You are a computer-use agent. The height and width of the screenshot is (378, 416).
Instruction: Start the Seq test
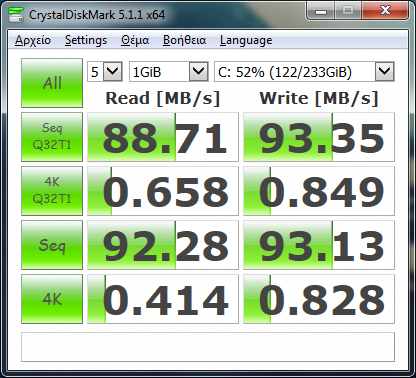tap(52, 245)
